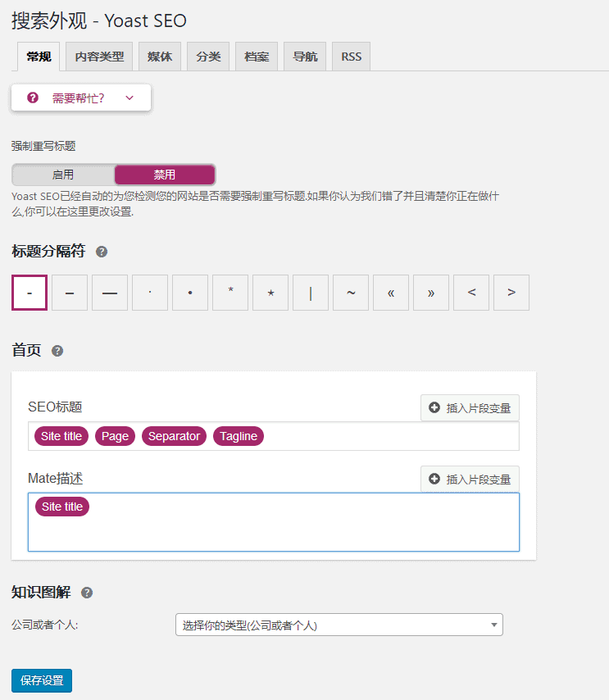The image size is (609, 700).
Task: Click 插入片段变量 button for SEO标题
Action: (470, 407)
